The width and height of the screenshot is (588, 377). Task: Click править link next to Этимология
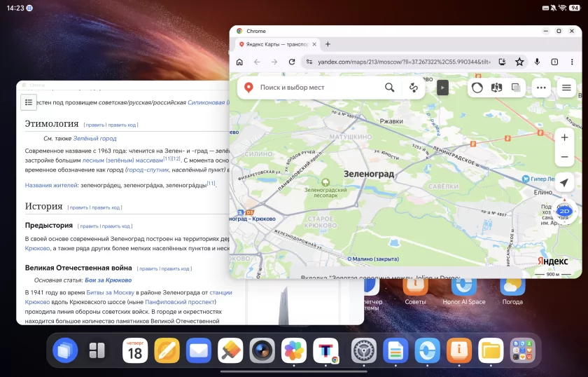pos(95,125)
